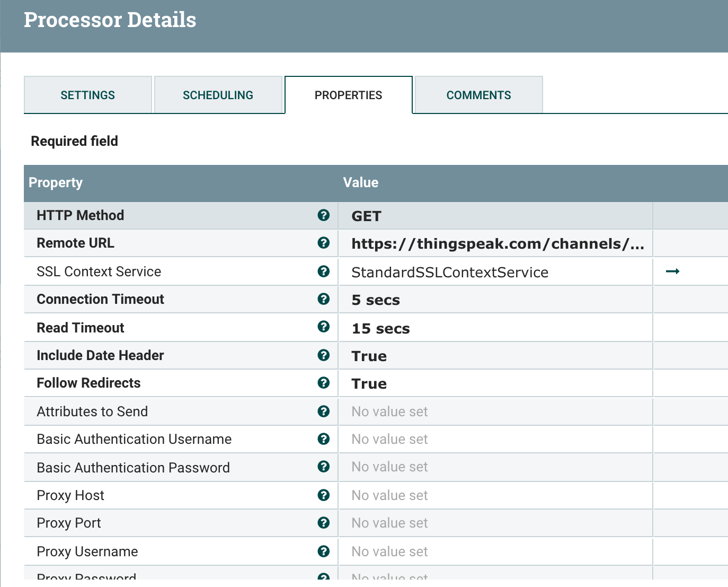Click Connection Timeout help question mark
This screenshot has height=587, width=728.
pos(323,299)
